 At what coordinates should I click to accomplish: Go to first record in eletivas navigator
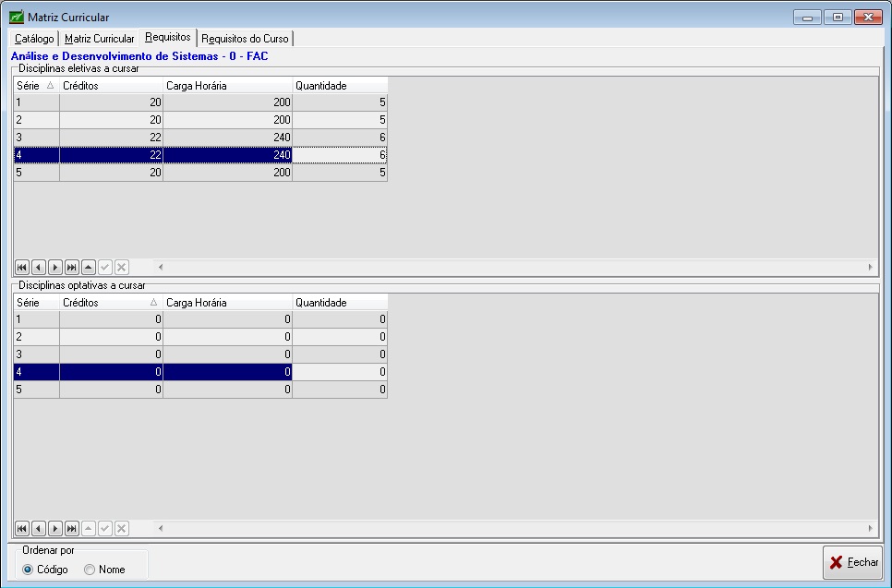[22, 267]
